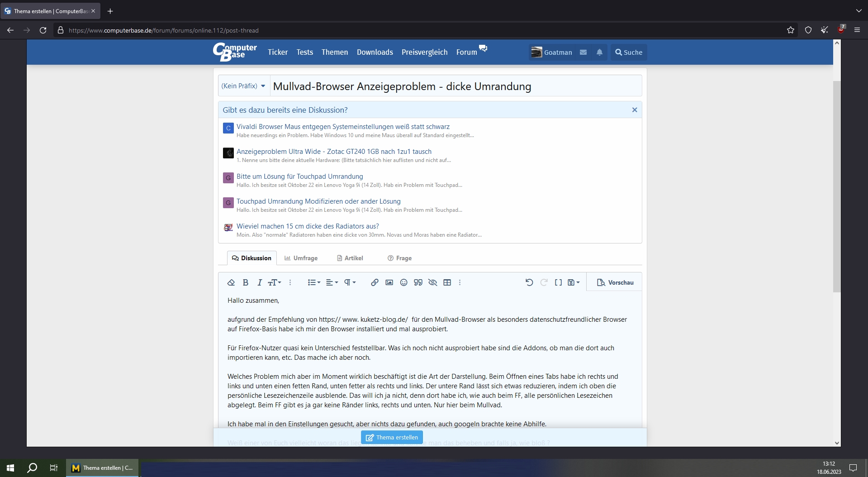Insert an image in the post

click(x=389, y=282)
